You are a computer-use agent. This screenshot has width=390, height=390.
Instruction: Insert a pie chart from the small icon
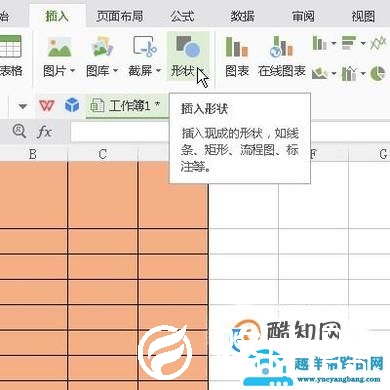coord(378,73)
